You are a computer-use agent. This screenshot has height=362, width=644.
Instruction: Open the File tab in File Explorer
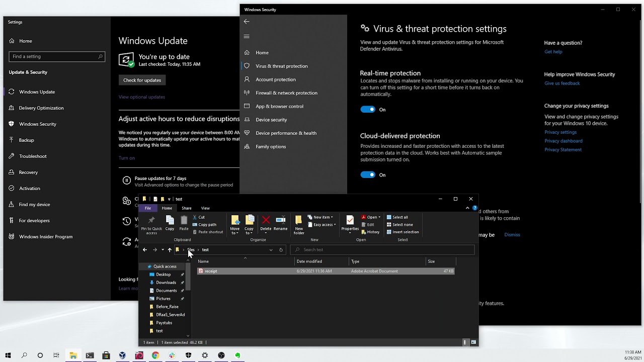point(148,208)
